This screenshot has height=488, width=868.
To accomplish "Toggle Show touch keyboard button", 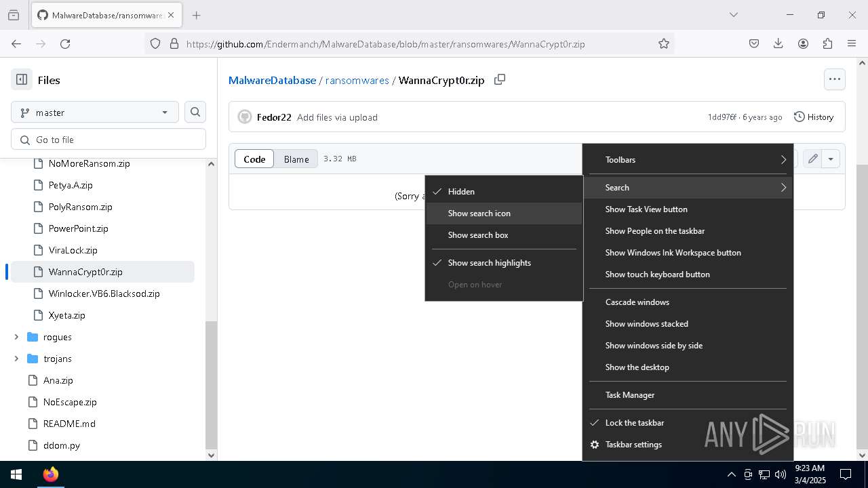I will pyautogui.click(x=688, y=274).
